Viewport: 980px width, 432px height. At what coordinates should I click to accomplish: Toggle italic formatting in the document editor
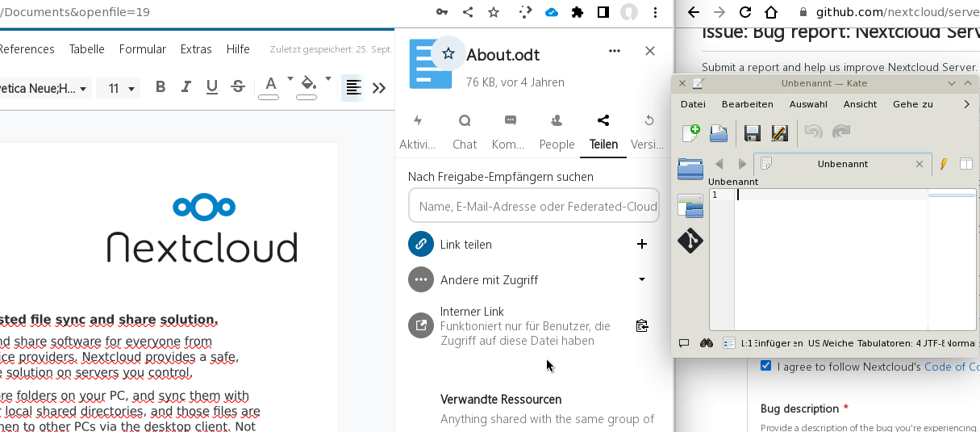pyautogui.click(x=186, y=87)
